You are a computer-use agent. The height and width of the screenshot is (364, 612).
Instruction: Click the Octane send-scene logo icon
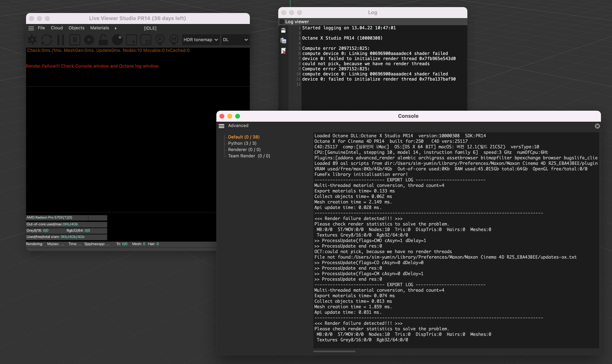click(32, 40)
